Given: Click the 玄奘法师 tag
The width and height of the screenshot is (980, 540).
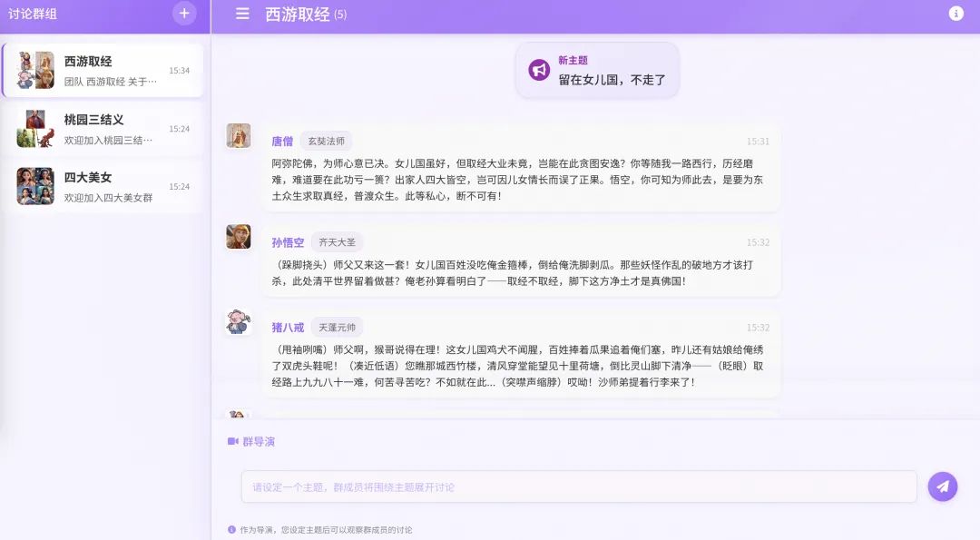Looking at the screenshot, I should [x=327, y=142].
